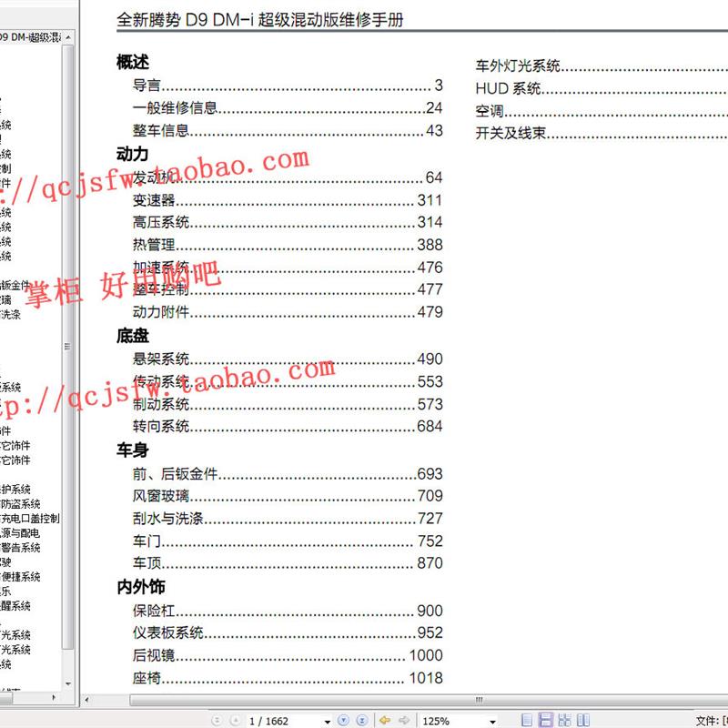728x728 pixels.
Task: Open TOC entry 转向系统
Action: [x=288, y=426]
